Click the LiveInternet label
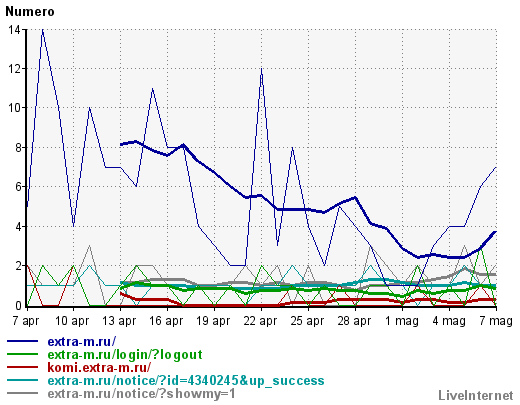The width and height of the screenshot is (520, 405). [x=476, y=396]
